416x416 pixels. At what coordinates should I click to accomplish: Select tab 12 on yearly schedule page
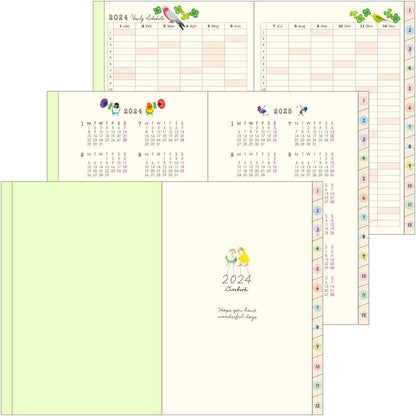tap(410, 225)
